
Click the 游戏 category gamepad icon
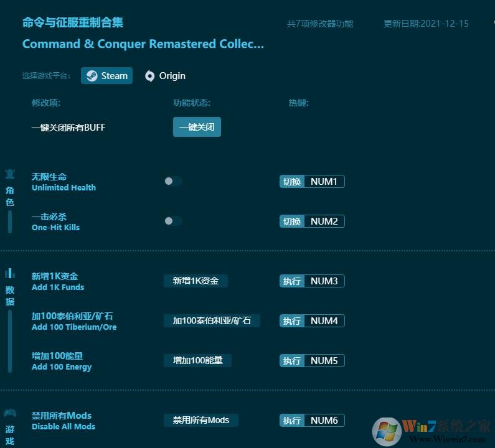10,413
